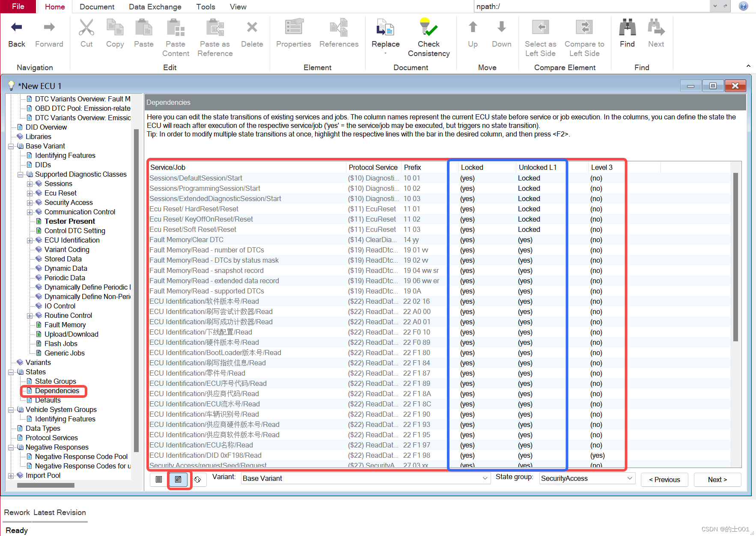Click the < Previous button
The height and width of the screenshot is (536, 756).
[x=664, y=480]
